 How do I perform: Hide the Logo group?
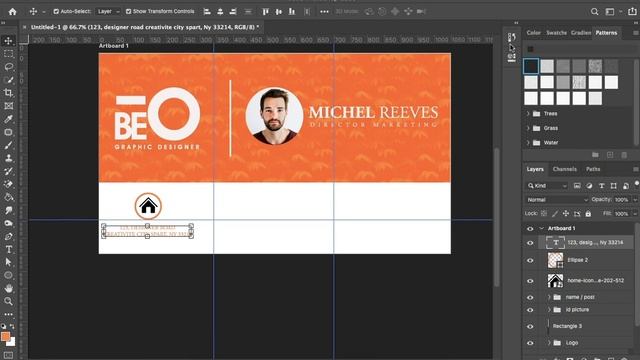pyautogui.click(x=530, y=343)
